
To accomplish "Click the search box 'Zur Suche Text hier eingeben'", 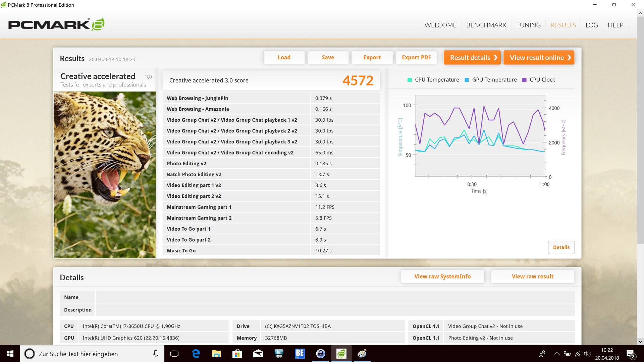I will 92,354.
